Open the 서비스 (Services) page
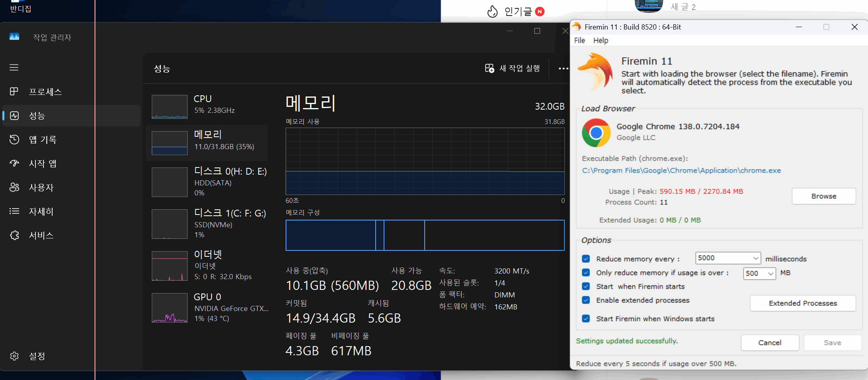This screenshot has width=868, height=380. (72, 235)
